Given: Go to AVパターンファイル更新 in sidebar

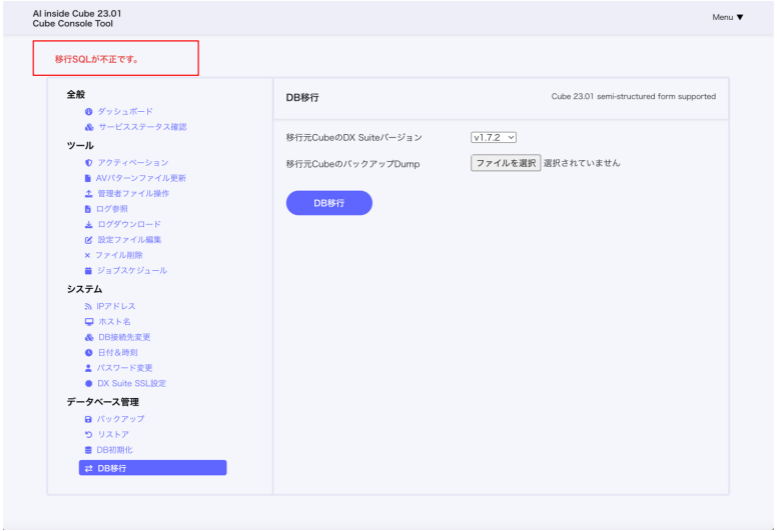Looking at the screenshot, I should [141, 178].
